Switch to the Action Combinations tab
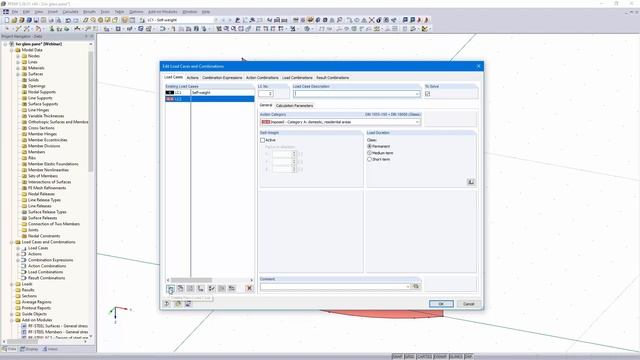This screenshot has width=640, height=360. point(262,78)
